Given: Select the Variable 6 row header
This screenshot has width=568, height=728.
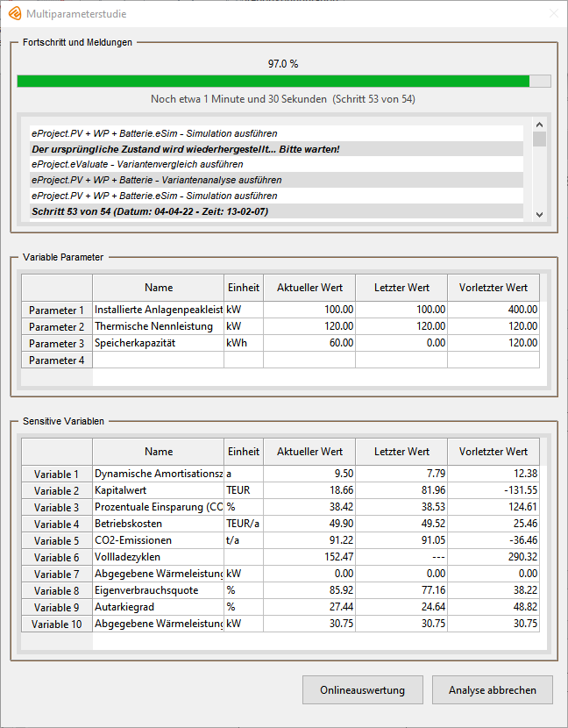Looking at the screenshot, I should pos(57,558).
